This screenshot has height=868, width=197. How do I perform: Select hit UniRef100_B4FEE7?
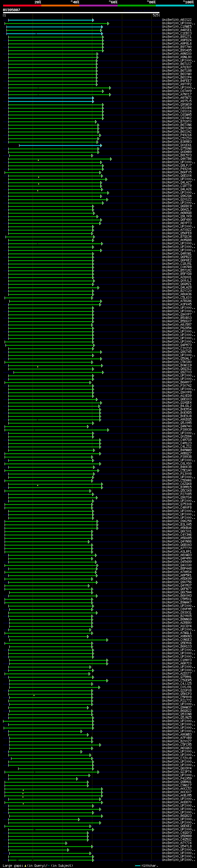coord(177,81)
